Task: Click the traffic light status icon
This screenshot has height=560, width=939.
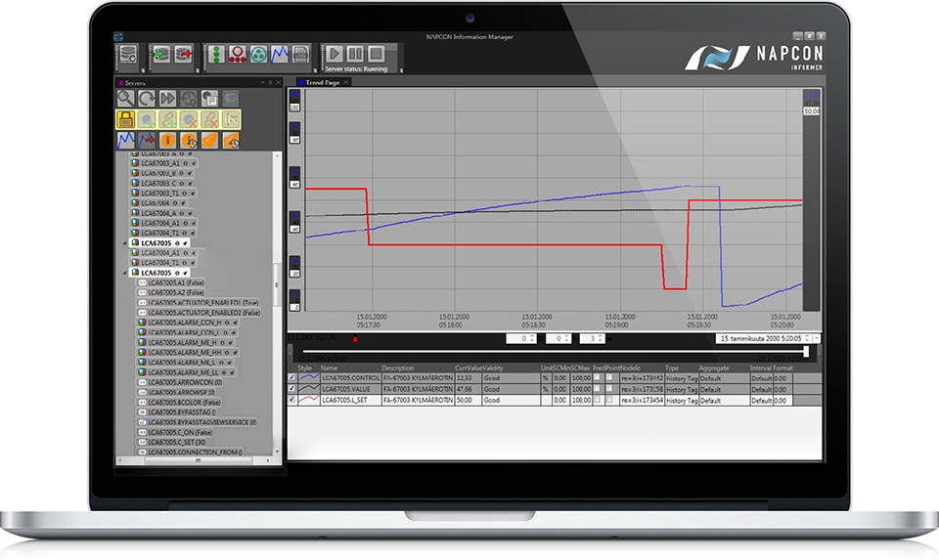Action: [216, 54]
